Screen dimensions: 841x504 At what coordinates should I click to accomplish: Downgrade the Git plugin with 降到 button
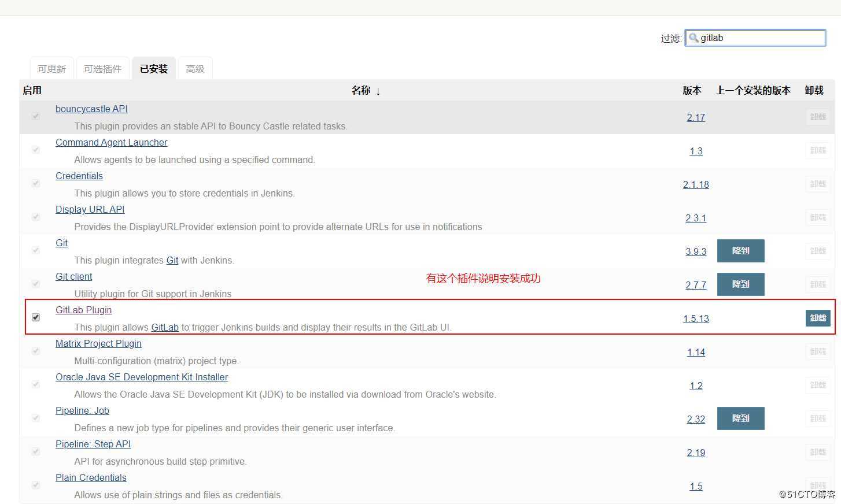741,251
